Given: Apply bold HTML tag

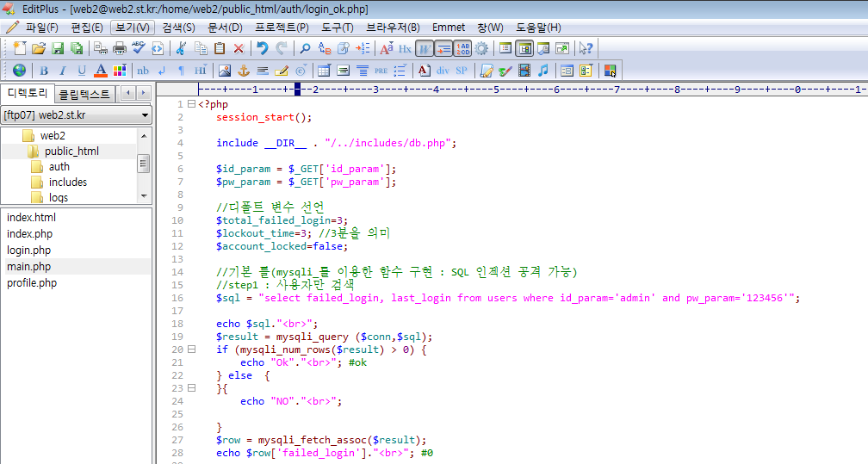Looking at the screenshot, I should point(44,71).
